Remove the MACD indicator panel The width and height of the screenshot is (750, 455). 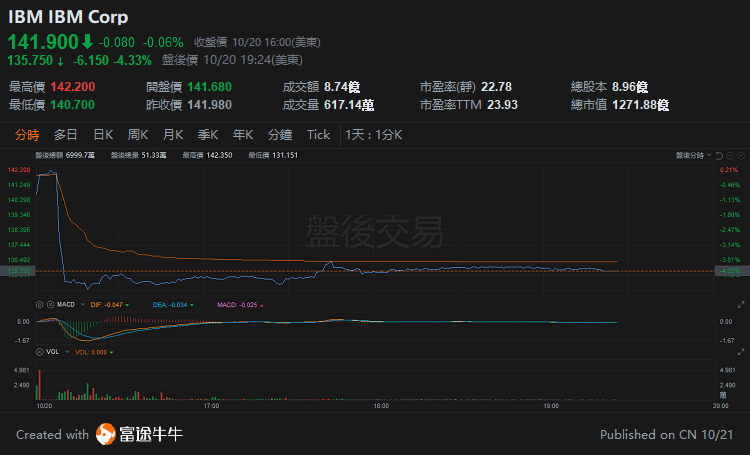click(x=49, y=304)
